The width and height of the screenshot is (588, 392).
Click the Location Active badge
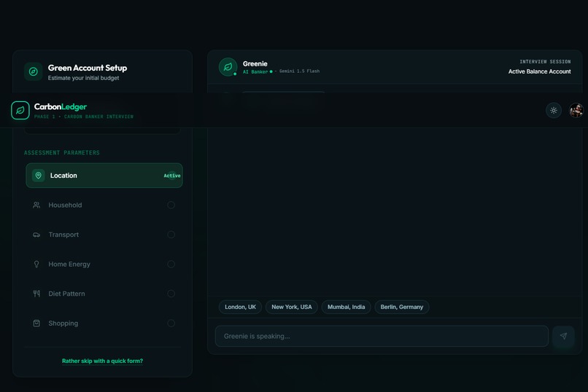pyautogui.click(x=172, y=176)
